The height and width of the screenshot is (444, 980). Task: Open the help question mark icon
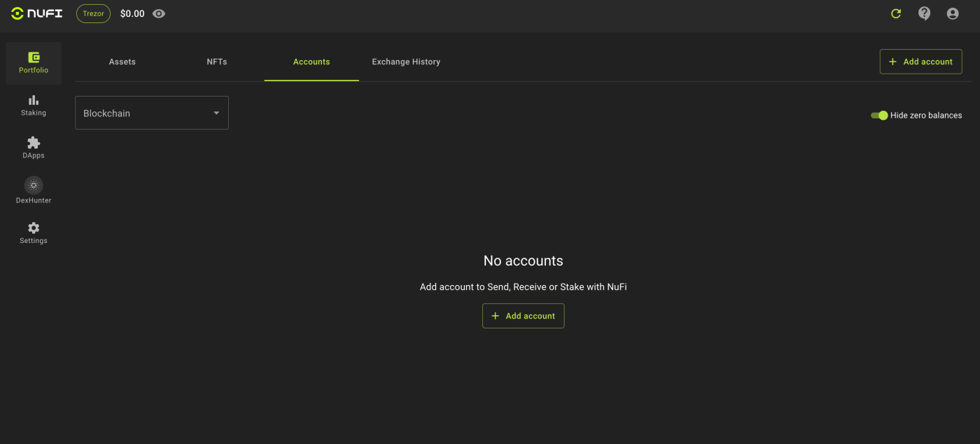coord(924,13)
